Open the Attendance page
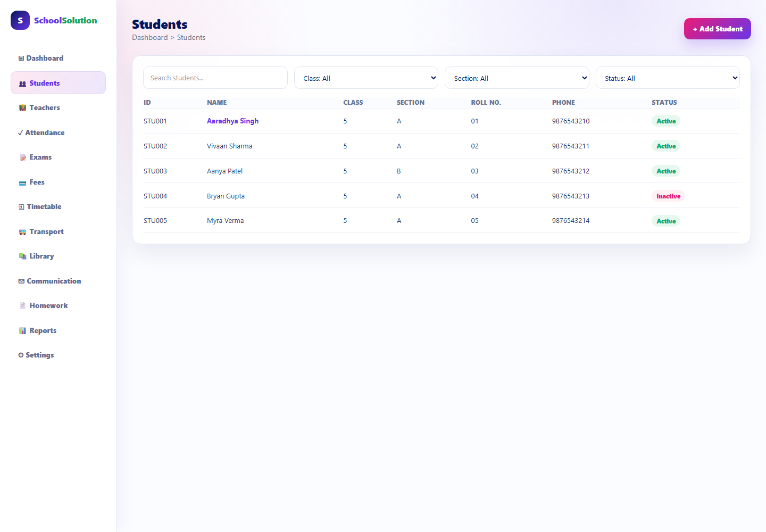The width and height of the screenshot is (766, 532). (x=58, y=133)
